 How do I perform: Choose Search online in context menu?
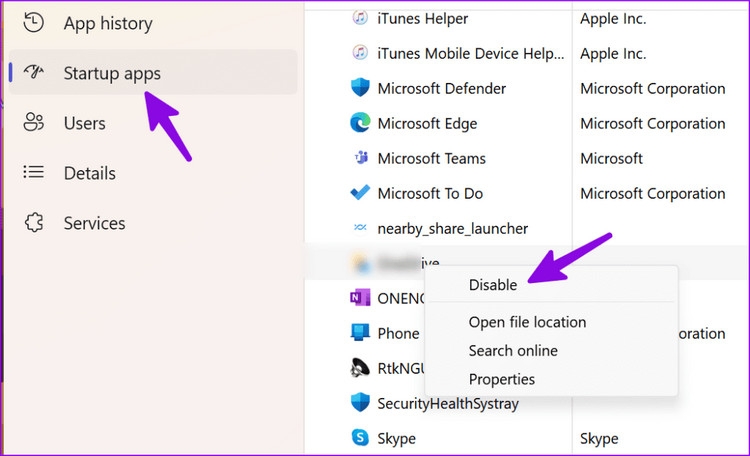point(513,351)
